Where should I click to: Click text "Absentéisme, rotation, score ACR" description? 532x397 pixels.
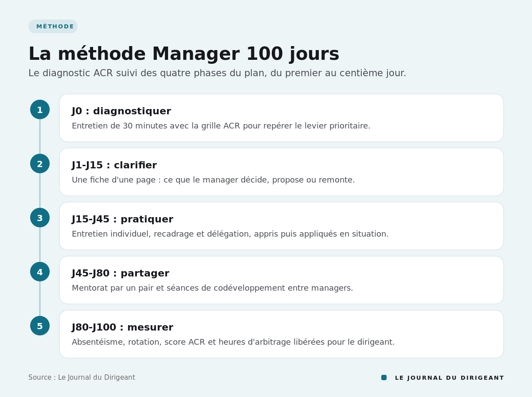point(233,342)
